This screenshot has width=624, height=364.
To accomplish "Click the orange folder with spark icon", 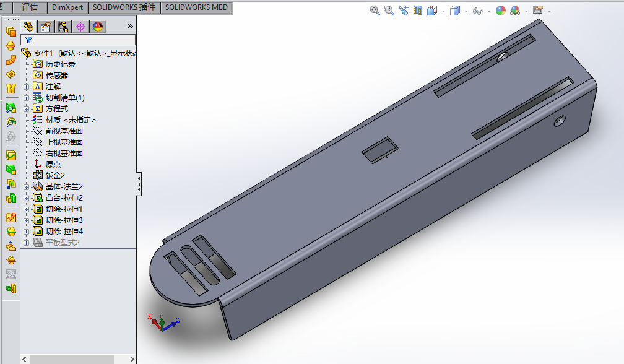I will 11,218.
